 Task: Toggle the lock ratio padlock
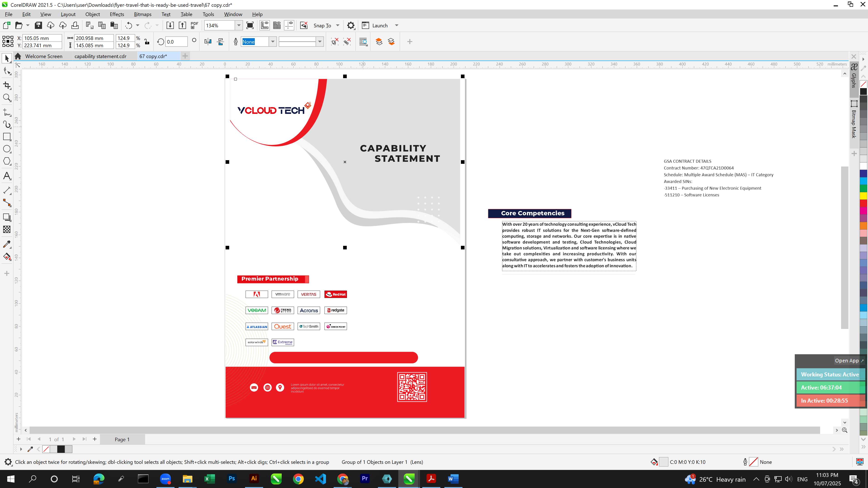click(x=146, y=41)
